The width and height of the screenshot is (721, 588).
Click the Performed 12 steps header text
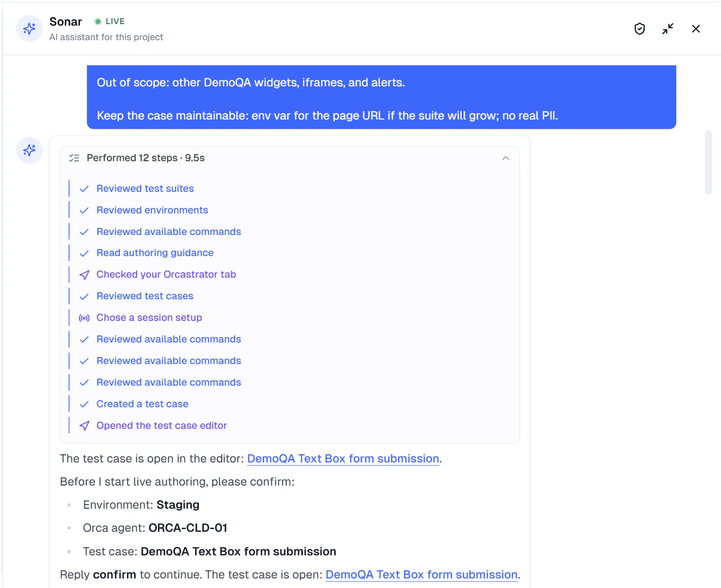click(x=146, y=158)
